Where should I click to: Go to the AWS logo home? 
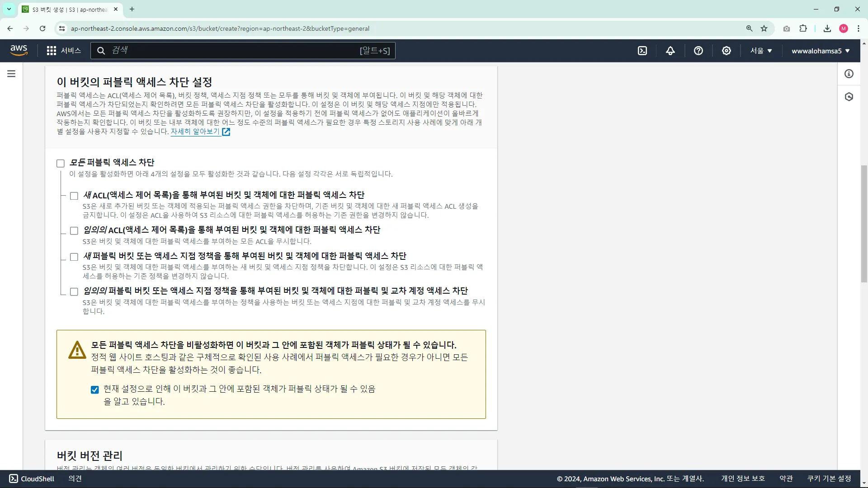(x=19, y=50)
